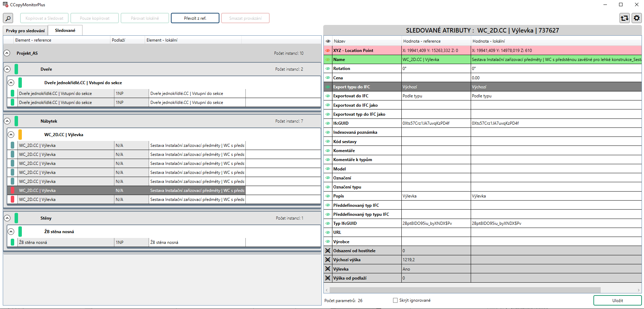Collapse the Nábytek category
Screen dimensions: 644x309
coord(7,121)
